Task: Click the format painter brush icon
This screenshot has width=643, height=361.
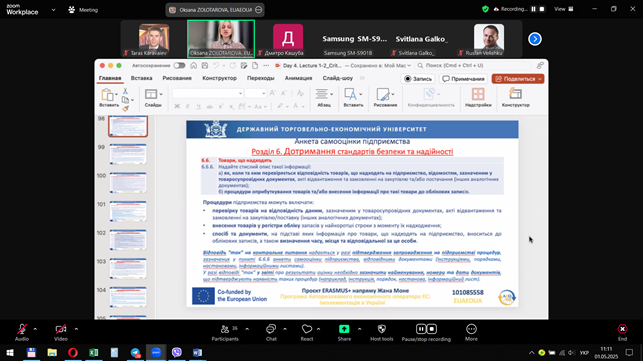Action: [125, 108]
